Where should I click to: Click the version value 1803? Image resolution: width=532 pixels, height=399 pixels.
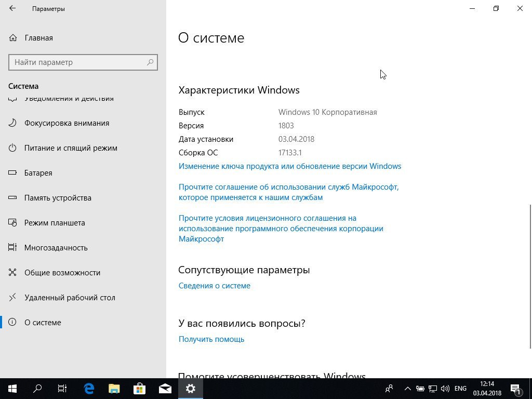click(286, 126)
